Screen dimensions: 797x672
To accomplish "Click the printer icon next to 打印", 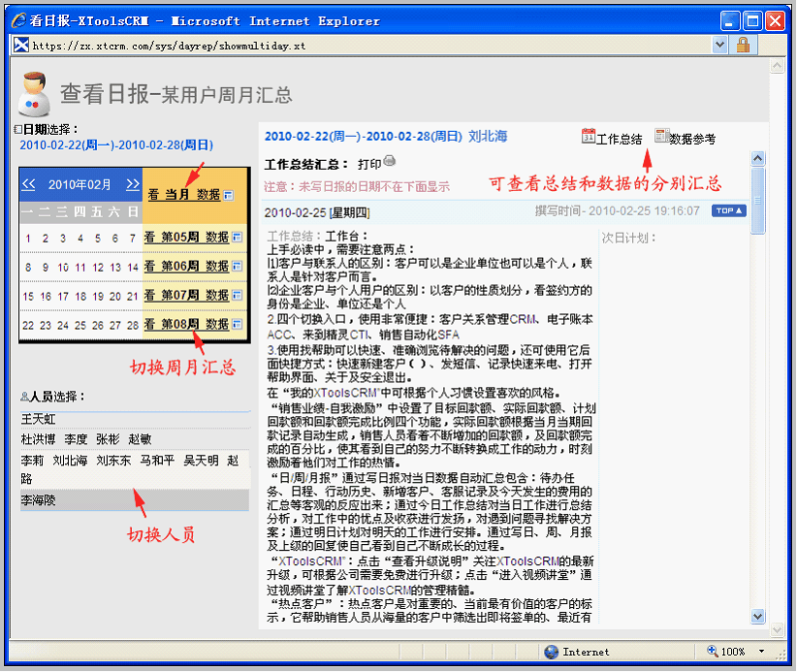I will (x=390, y=163).
